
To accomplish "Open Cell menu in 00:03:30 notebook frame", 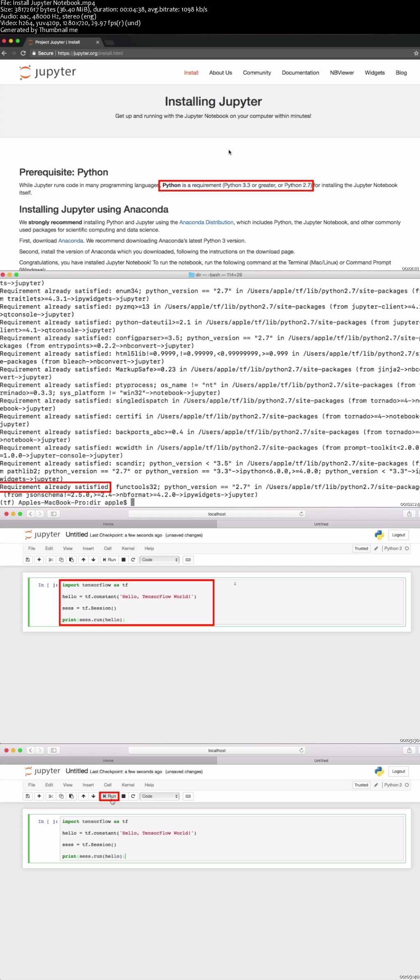I will [108, 549].
